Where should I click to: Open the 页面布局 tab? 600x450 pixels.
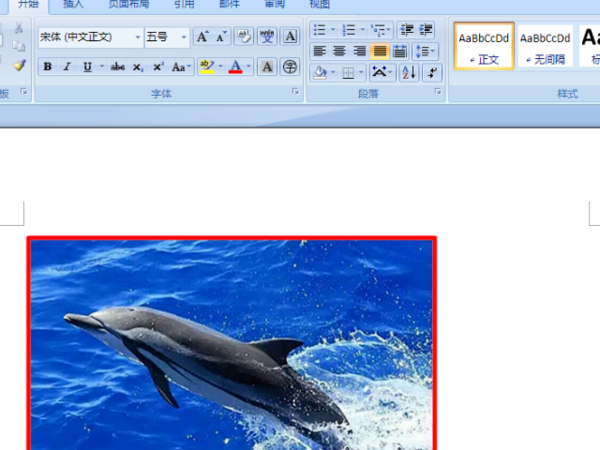click(129, 5)
